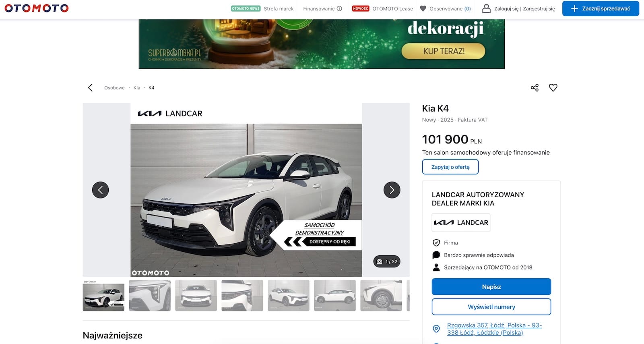644x344 pixels.
Task: Click the price 101 900 PLN
Action: click(452, 139)
